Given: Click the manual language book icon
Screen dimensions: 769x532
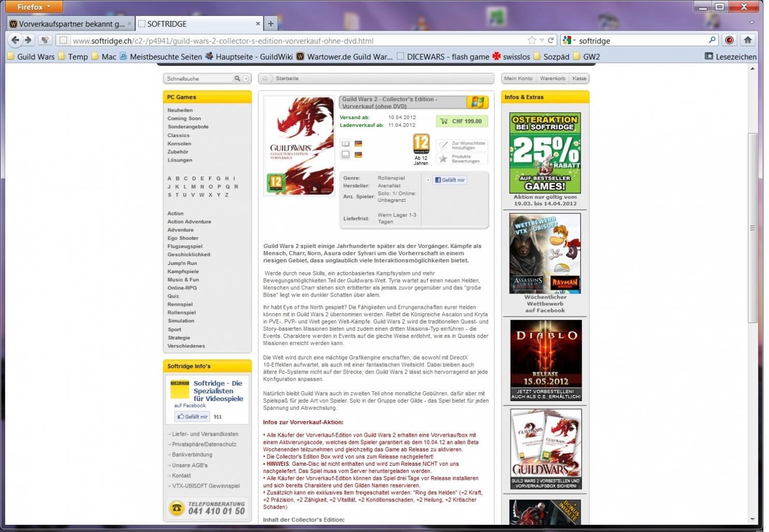Looking at the screenshot, I should [x=345, y=144].
